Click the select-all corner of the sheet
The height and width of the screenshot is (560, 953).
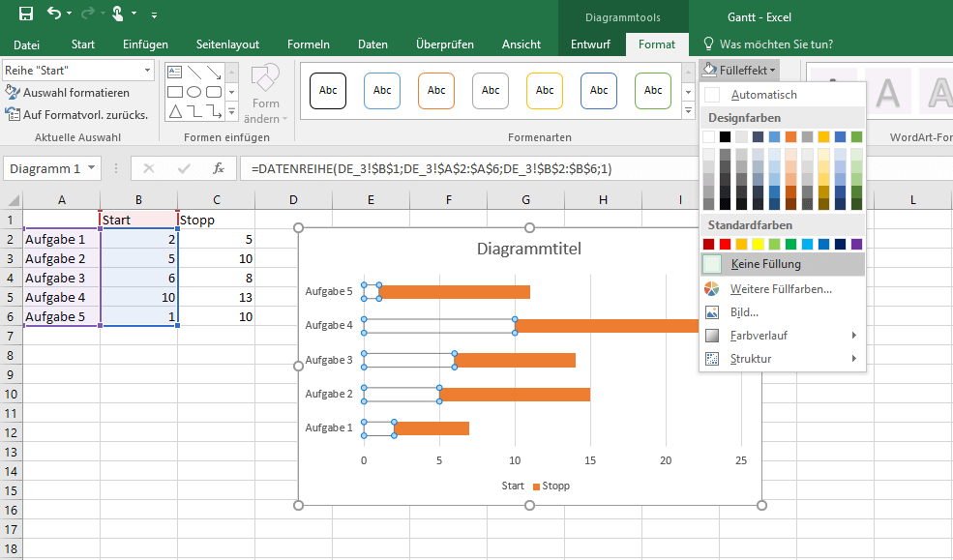pos(13,200)
